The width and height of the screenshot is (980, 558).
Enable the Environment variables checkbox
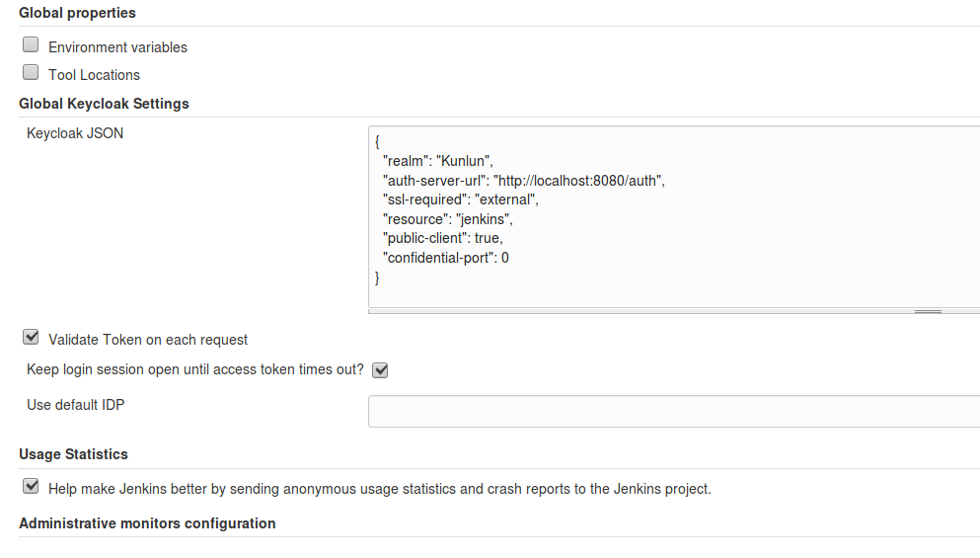click(31, 45)
